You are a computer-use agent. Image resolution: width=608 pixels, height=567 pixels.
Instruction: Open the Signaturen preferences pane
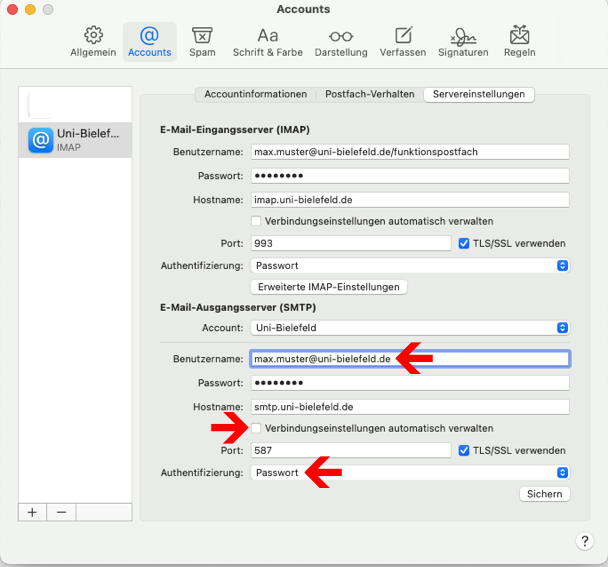coord(463,42)
